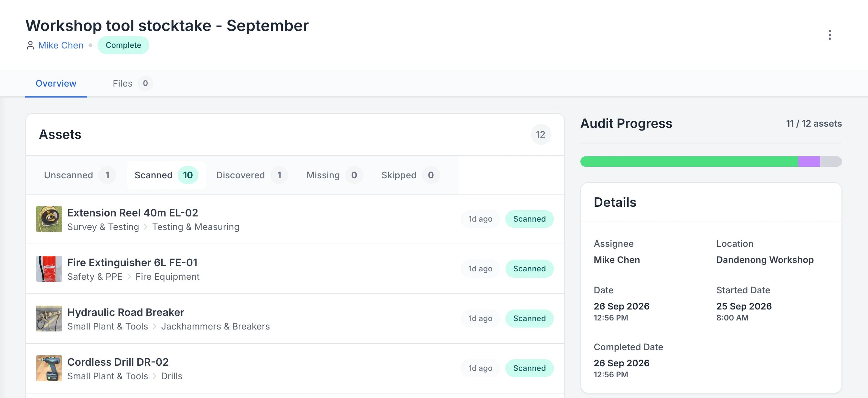The image size is (868, 398).
Task: Click 'Testing & Measuring' category of Extension Reel
Action: pyautogui.click(x=196, y=227)
